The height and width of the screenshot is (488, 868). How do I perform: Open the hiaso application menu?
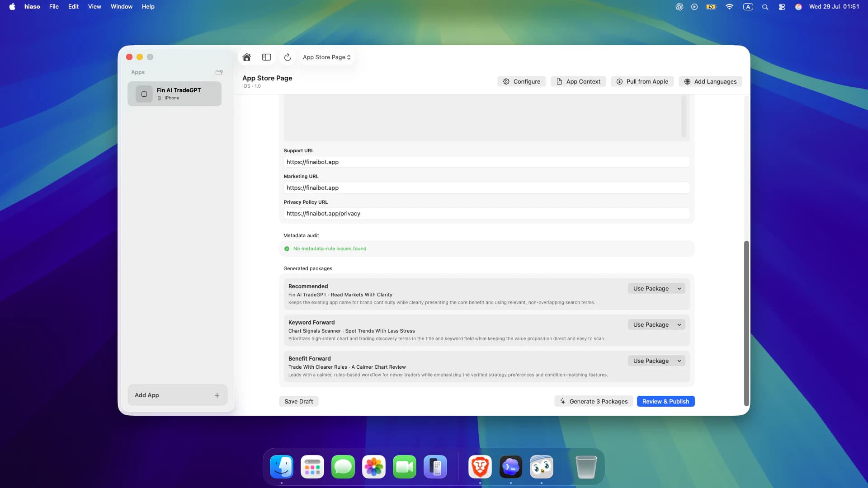coord(32,6)
